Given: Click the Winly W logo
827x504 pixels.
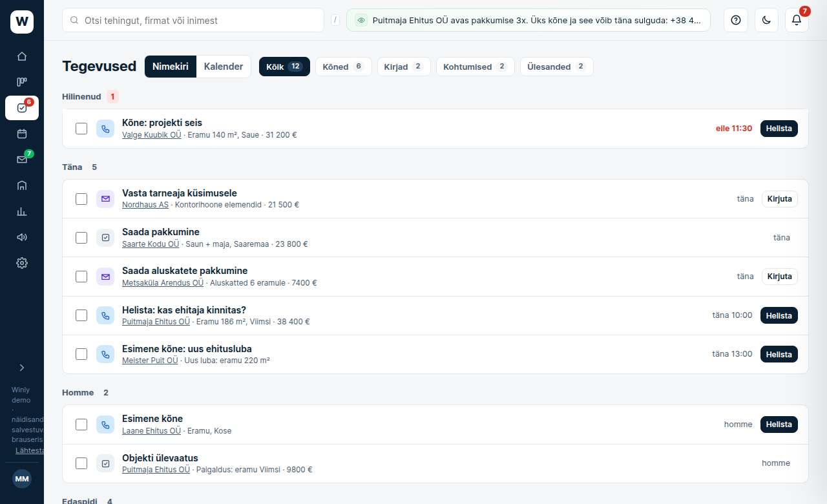Looking at the screenshot, I should [x=22, y=22].
